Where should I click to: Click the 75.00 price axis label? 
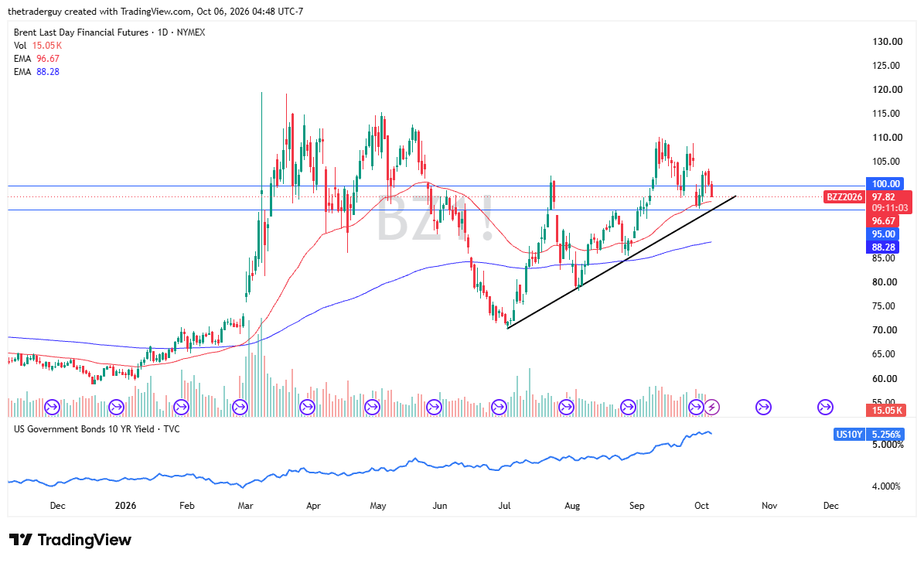click(x=885, y=306)
